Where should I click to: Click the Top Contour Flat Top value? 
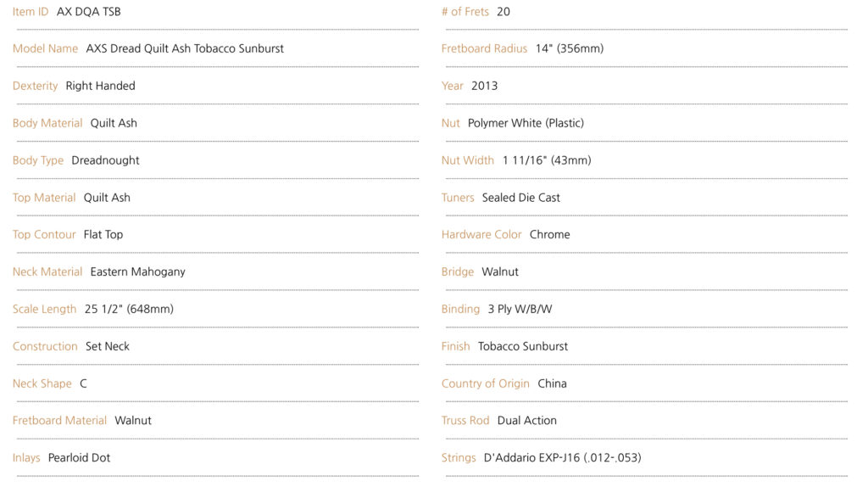(103, 235)
